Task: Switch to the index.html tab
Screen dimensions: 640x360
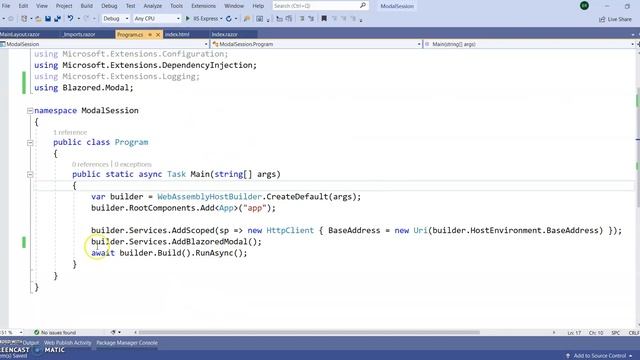Action: point(177,35)
